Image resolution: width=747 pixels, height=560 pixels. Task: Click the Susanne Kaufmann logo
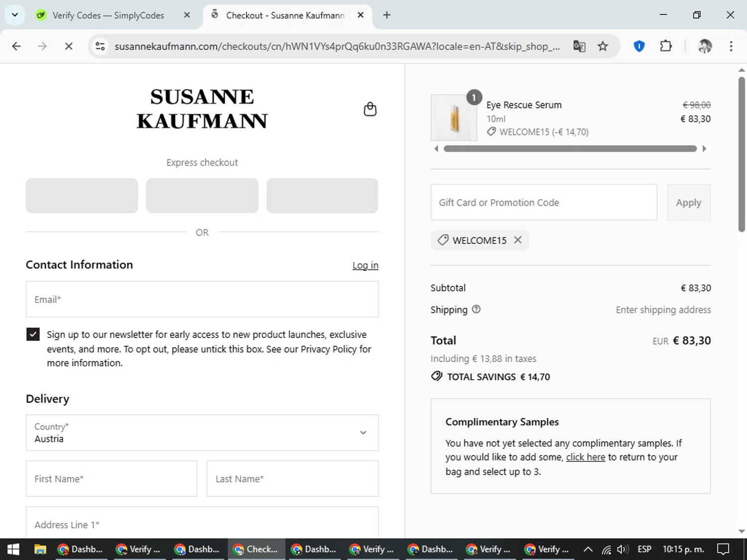click(x=202, y=109)
